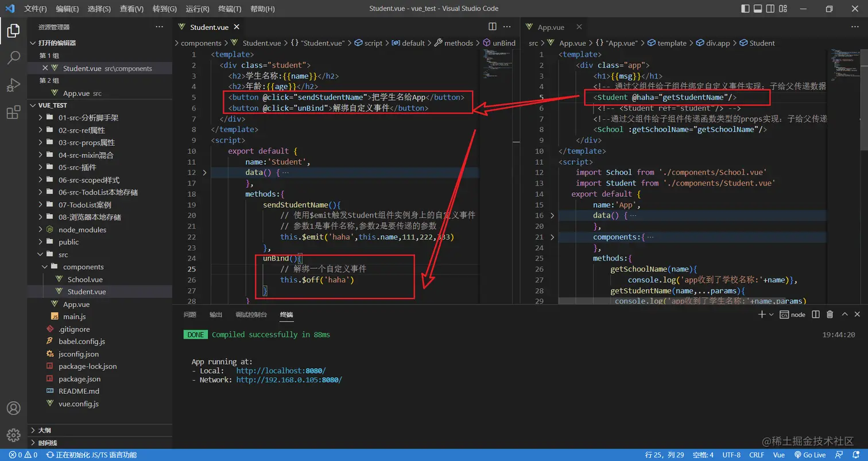Viewport: 868px width, 461px height.
Task: Toggle secondary sidebar layout icon
Action: tap(770, 9)
